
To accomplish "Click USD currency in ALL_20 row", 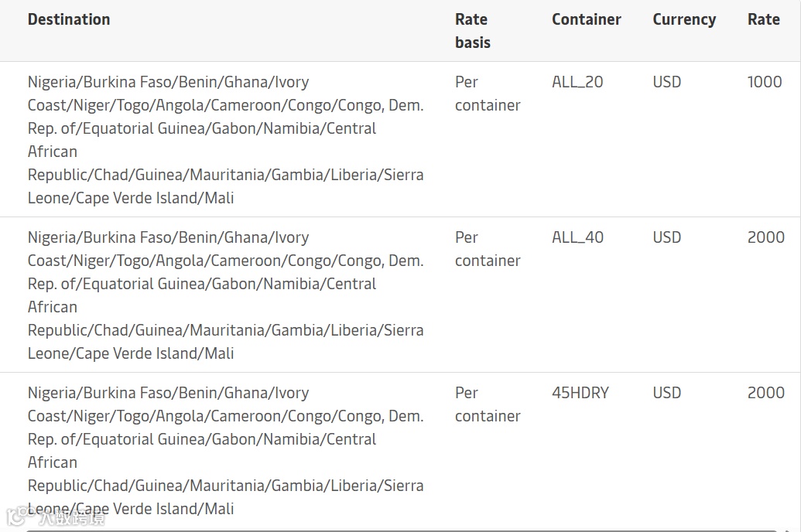I will pyautogui.click(x=666, y=82).
